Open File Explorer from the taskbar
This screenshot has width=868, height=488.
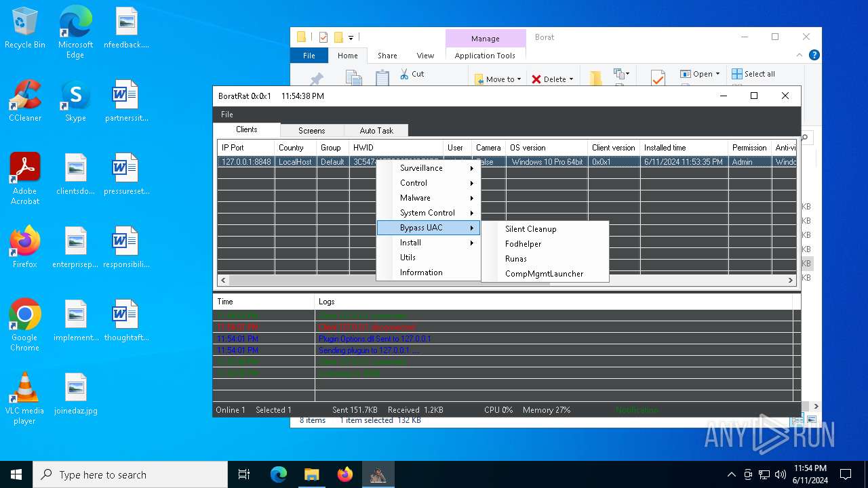[311, 474]
